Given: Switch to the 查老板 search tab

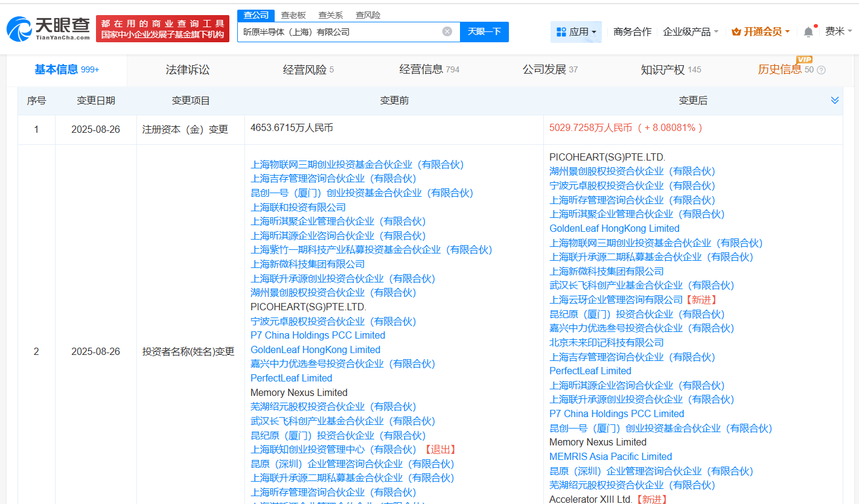Looking at the screenshot, I should coord(293,15).
